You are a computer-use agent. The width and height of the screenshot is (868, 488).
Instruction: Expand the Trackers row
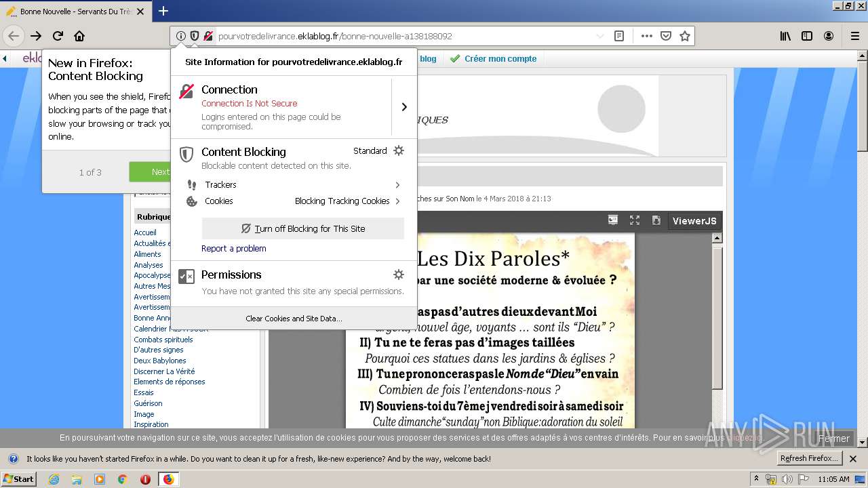pyautogui.click(x=294, y=184)
